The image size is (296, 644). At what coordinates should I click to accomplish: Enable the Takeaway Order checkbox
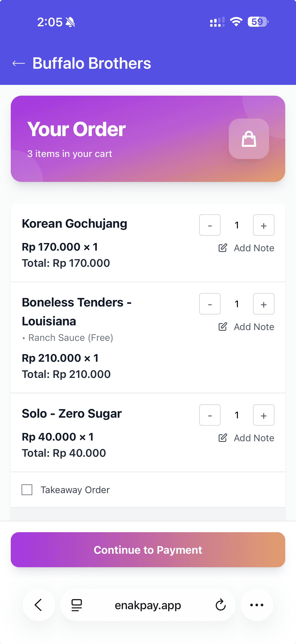point(27,490)
